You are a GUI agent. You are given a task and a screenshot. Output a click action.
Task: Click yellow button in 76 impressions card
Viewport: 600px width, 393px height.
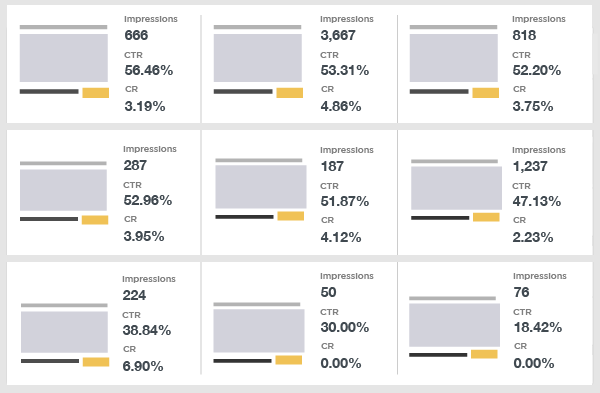[x=484, y=354]
